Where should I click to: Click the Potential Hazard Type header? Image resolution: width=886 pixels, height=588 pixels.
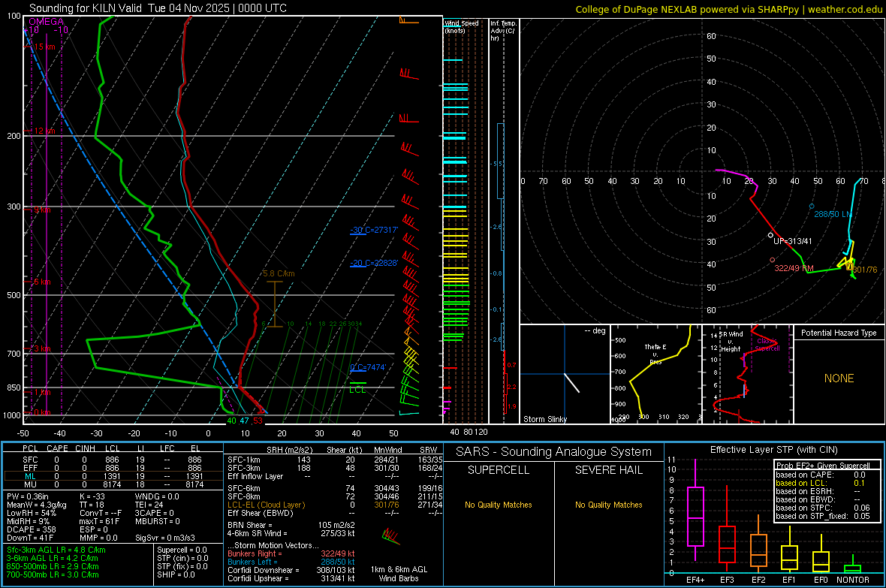[839, 333]
